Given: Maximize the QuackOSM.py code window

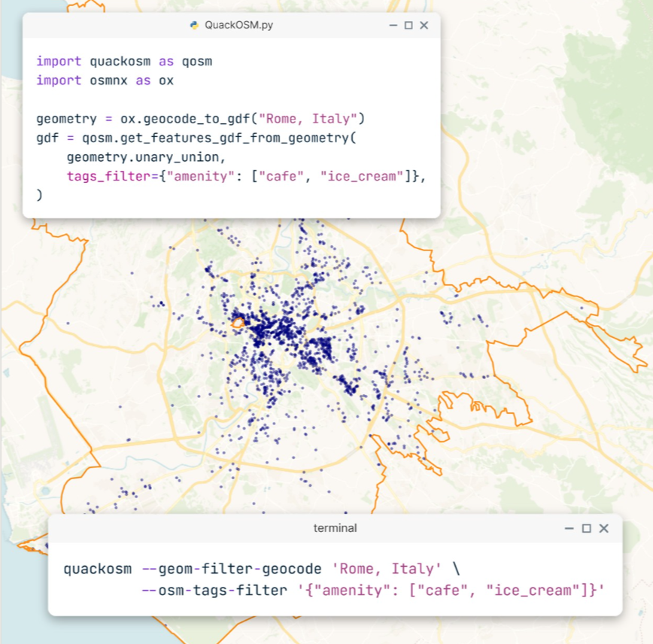Looking at the screenshot, I should tap(409, 25).
